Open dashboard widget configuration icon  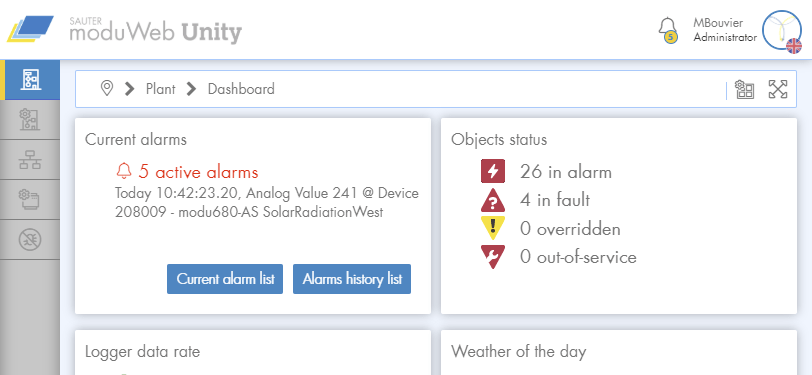click(x=745, y=89)
